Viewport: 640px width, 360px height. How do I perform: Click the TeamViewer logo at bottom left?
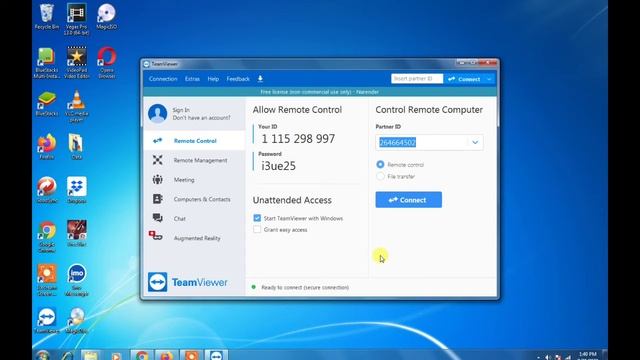(x=188, y=282)
